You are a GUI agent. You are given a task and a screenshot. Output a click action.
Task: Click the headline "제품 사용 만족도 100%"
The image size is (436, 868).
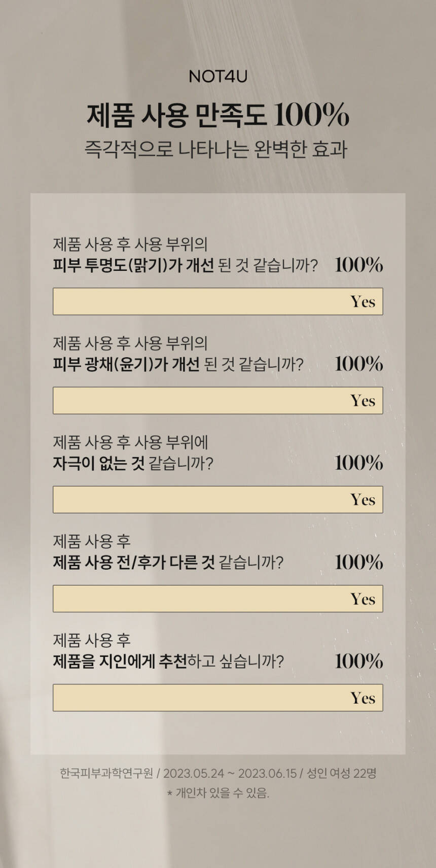coord(218,115)
